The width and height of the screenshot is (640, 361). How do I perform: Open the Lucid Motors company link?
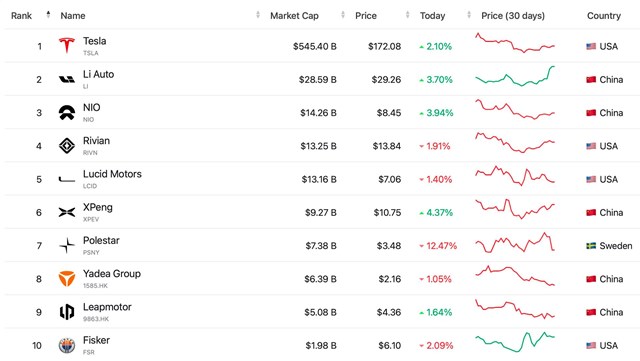point(112,174)
